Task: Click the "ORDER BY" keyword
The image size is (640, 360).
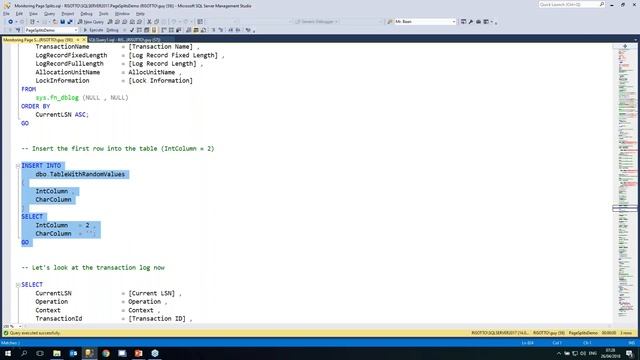Action: [x=36, y=106]
